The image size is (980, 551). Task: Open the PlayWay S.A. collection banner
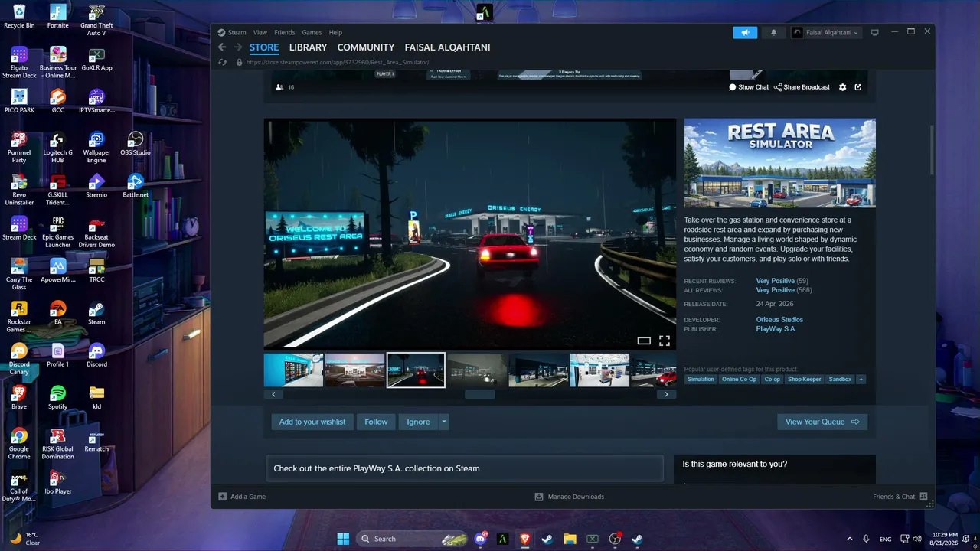click(465, 468)
